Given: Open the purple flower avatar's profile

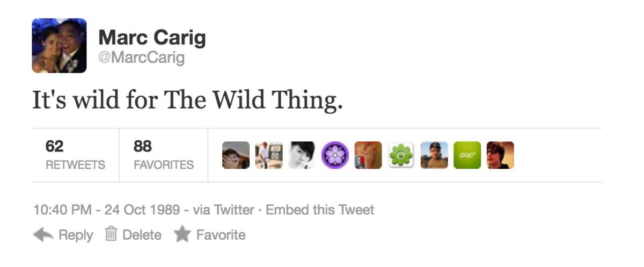Looking at the screenshot, I should (335, 155).
